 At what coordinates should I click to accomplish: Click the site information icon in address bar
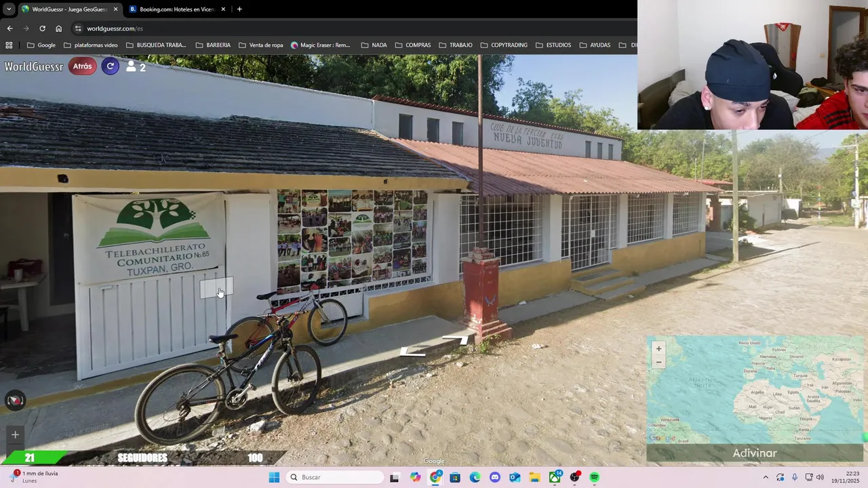coord(78,28)
